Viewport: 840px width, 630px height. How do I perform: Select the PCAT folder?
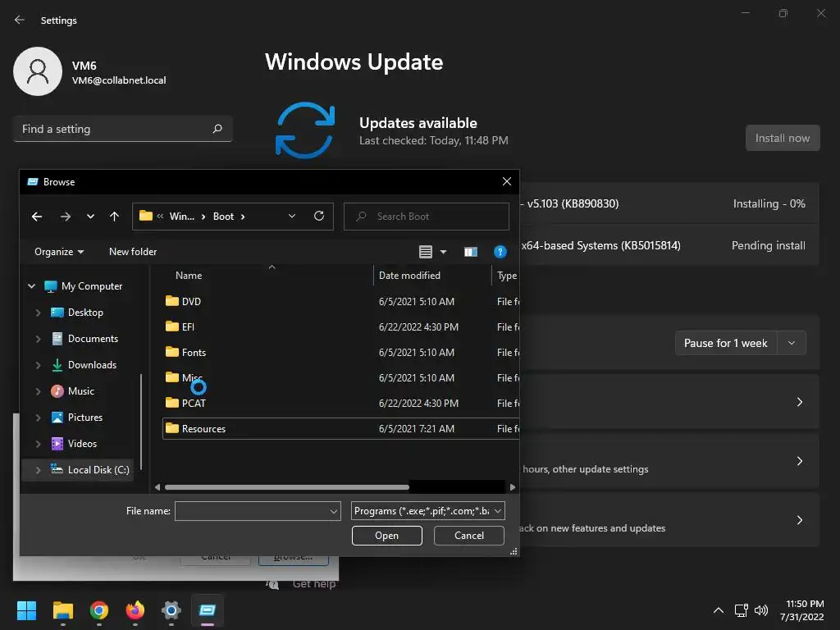click(194, 404)
